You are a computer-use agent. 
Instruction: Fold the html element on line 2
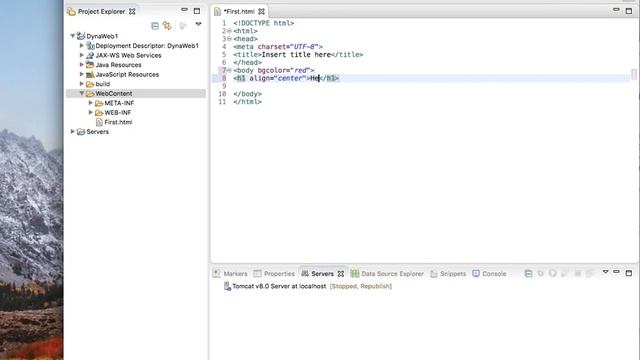pos(229,31)
